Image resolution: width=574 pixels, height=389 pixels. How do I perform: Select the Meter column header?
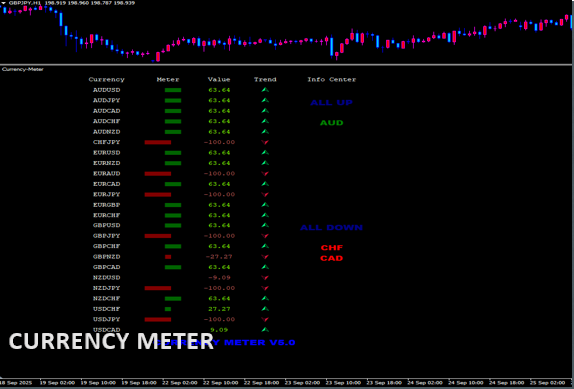point(168,79)
